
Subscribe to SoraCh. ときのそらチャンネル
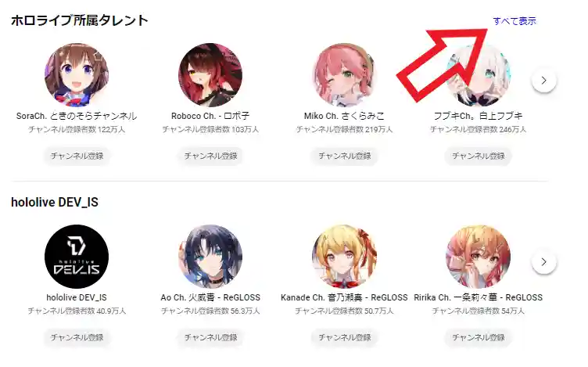point(77,156)
